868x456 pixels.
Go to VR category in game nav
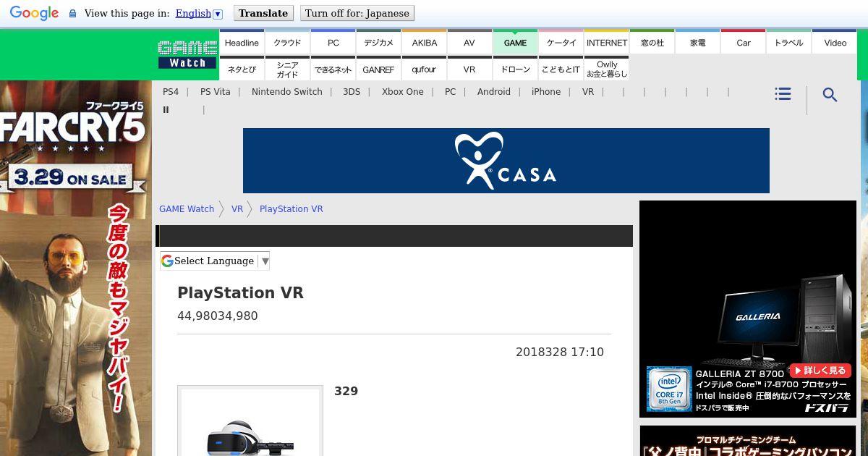pos(588,92)
